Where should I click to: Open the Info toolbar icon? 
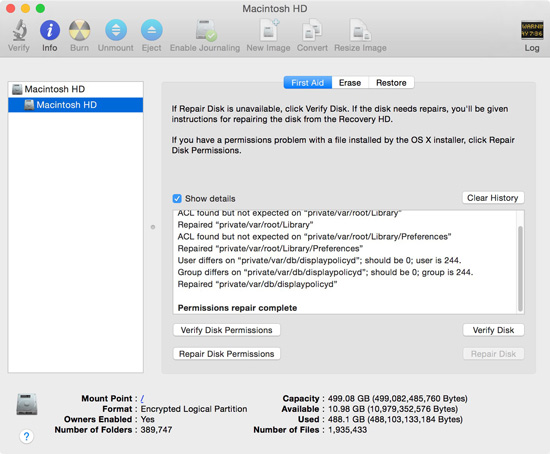pos(50,30)
